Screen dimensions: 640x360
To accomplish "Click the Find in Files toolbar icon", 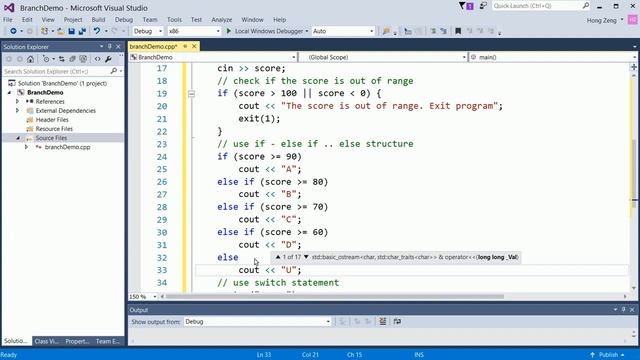I will [x=386, y=31].
